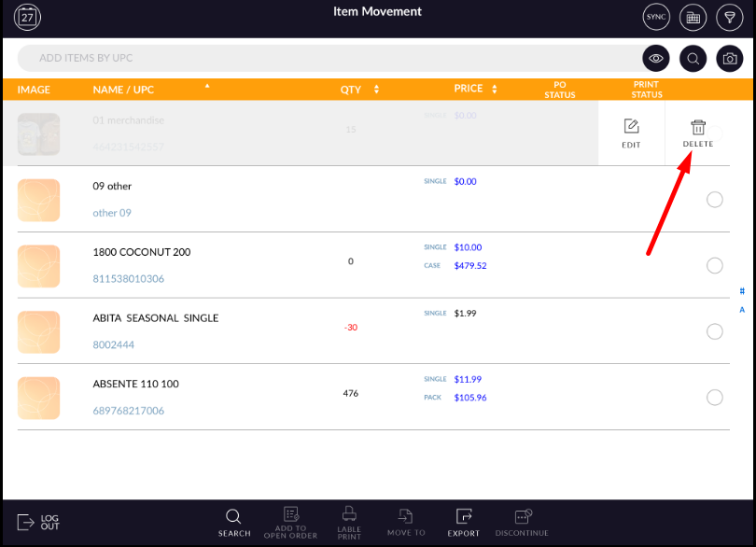Delete the 01 merchandise item

click(x=697, y=133)
